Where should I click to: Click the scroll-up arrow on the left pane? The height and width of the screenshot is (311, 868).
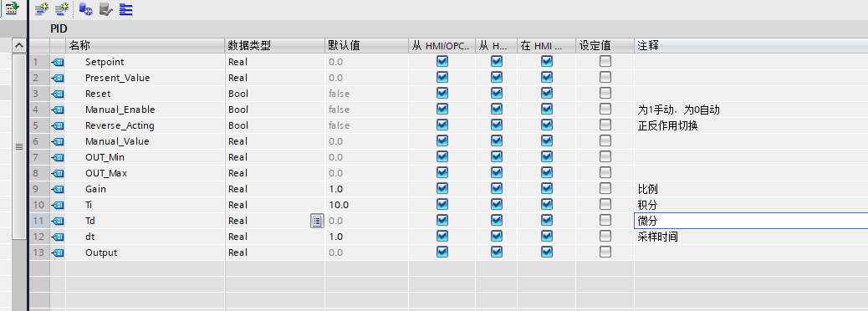coord(19,46)
